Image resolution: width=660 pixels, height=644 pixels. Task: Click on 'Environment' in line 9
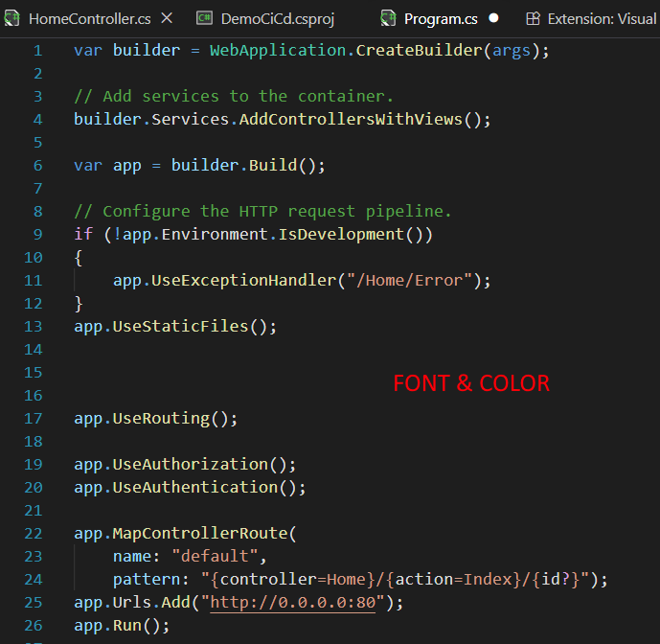coord(215,235)
